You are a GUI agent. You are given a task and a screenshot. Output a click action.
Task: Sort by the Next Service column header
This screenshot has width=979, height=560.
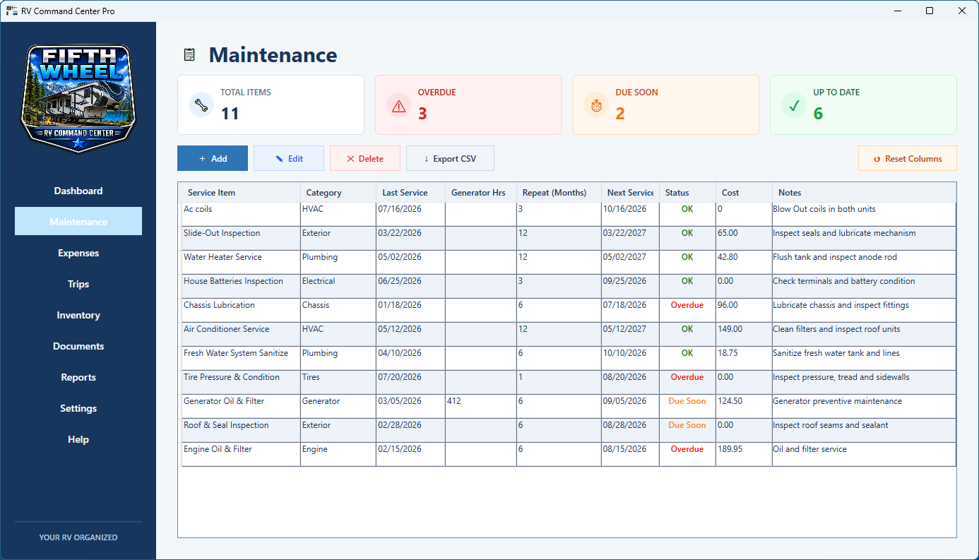630,192
